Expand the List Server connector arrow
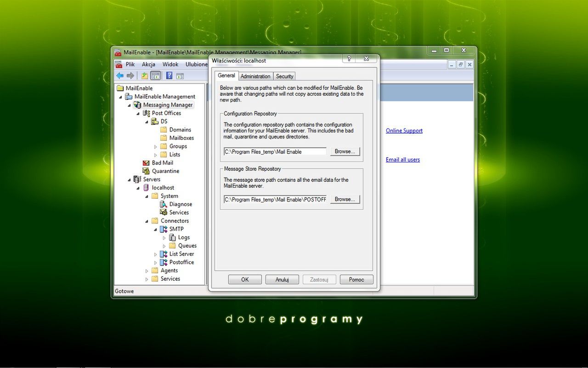588x368 pixels. click(x=156, y=254)
